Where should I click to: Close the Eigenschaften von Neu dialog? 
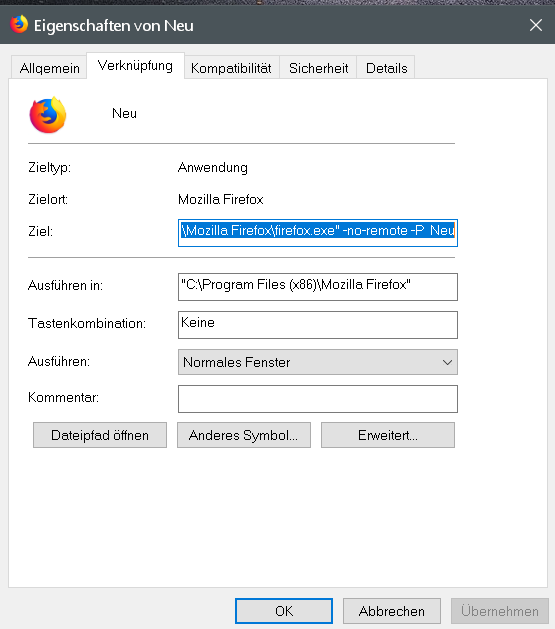point(536,25)
